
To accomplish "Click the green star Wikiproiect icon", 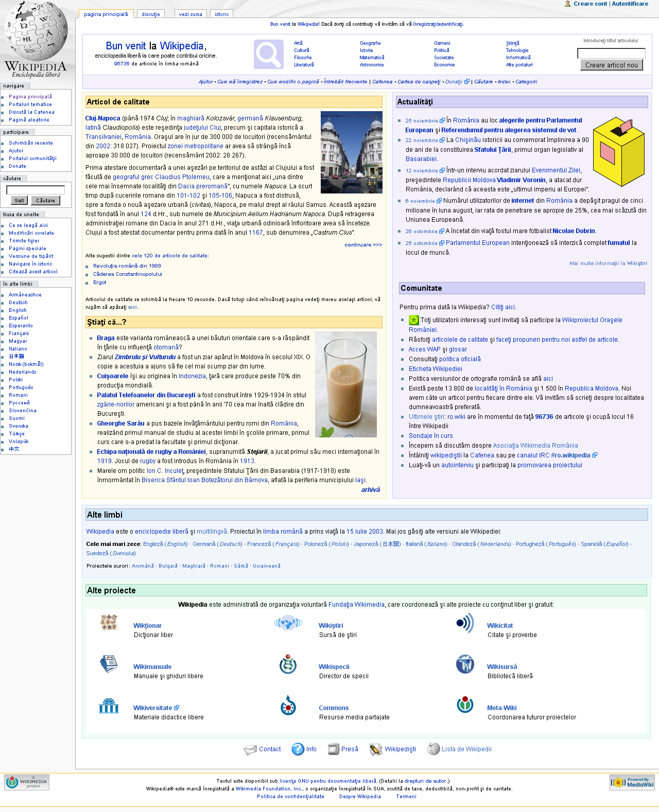I will coord(414,320).
